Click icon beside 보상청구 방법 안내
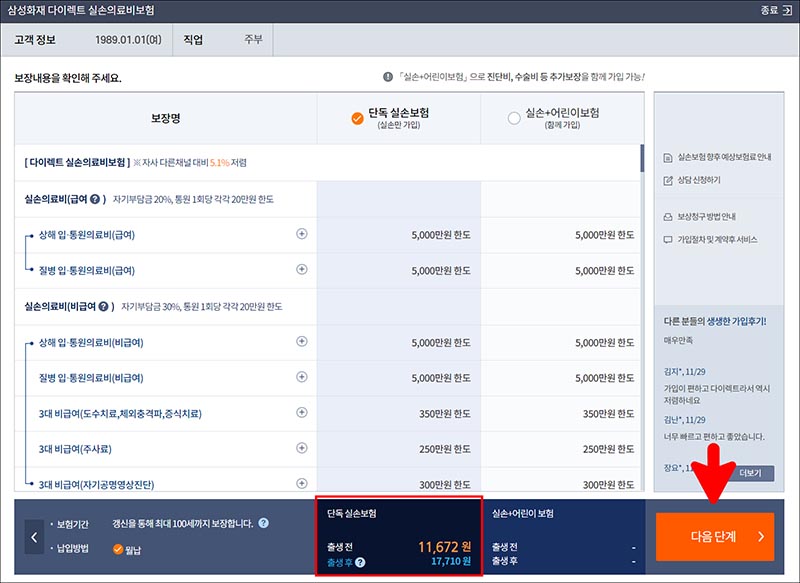The image size is (800, 583). 667,217
